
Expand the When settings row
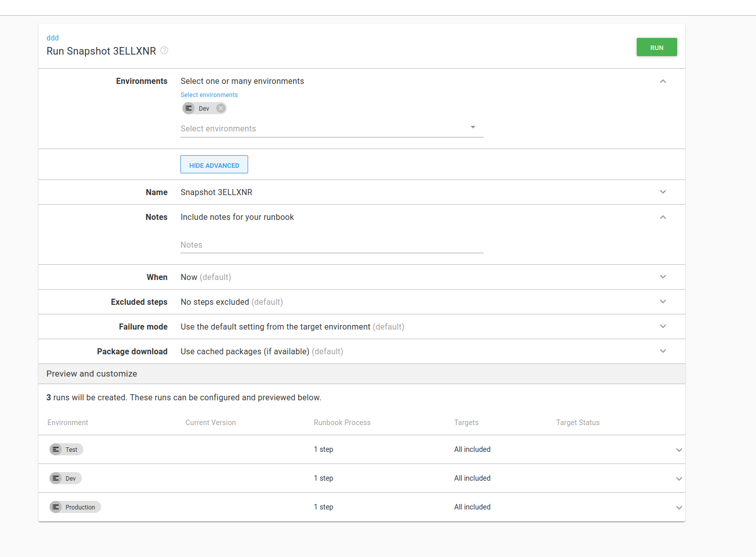tap(663, 277)
